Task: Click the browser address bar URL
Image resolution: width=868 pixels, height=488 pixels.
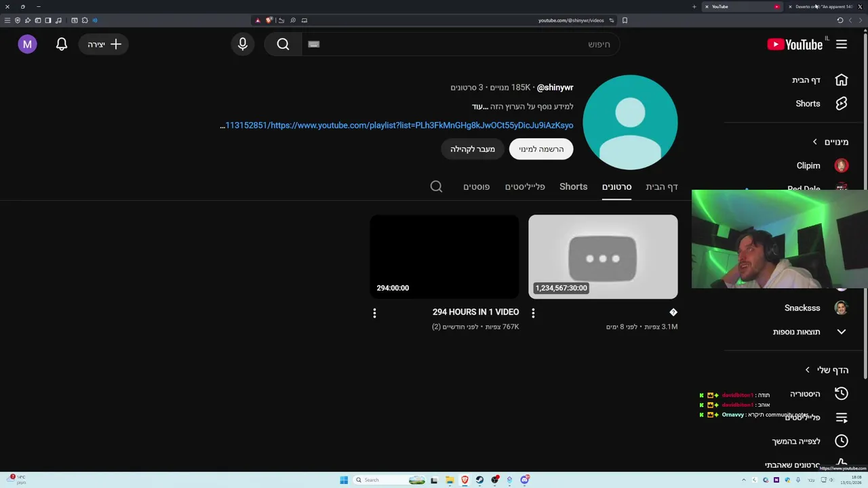Action: [571, 20]
